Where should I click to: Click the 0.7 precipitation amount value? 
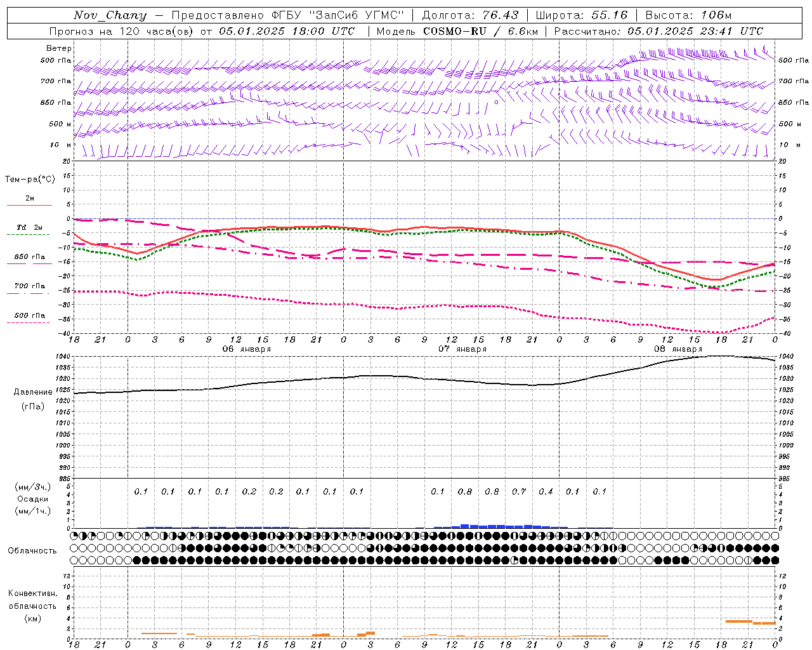(519, 491)
